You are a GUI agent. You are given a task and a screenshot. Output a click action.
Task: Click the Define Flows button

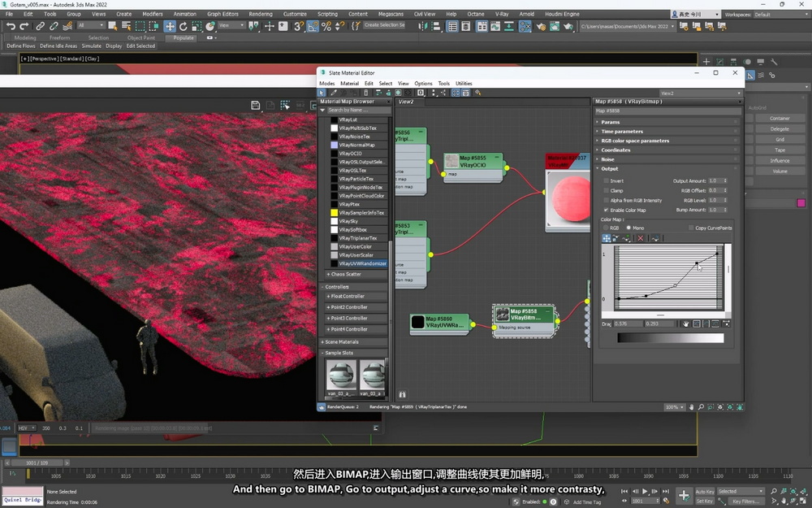coord(21,46)
